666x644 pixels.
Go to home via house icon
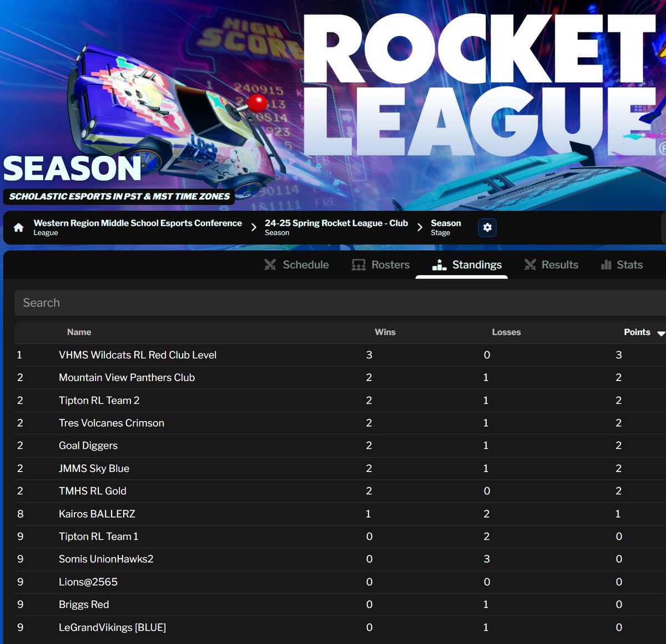coord(18,227)
